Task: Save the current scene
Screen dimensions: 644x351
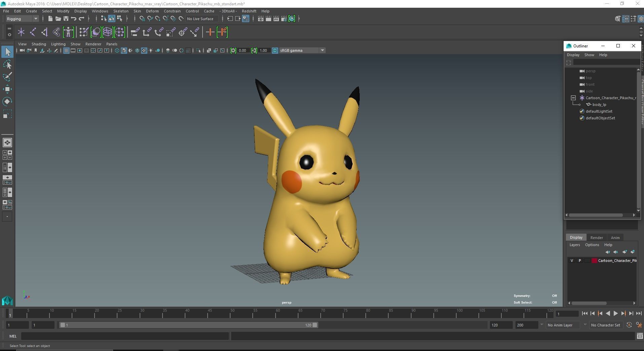Action: (66, 19)
